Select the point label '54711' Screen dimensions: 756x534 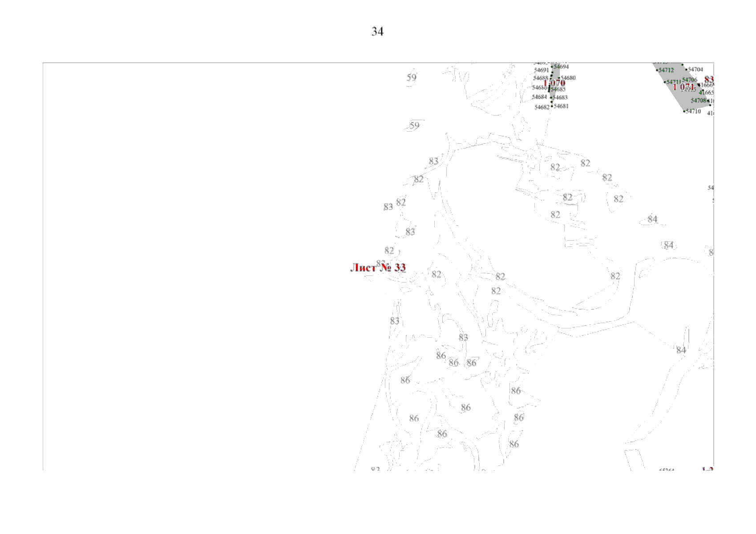(674, 82)
